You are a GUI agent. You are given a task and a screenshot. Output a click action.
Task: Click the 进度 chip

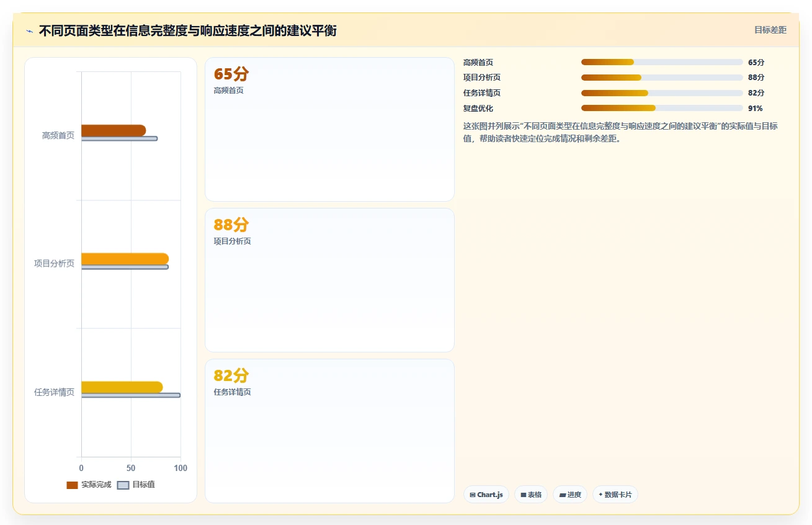[x=570, y=495]
